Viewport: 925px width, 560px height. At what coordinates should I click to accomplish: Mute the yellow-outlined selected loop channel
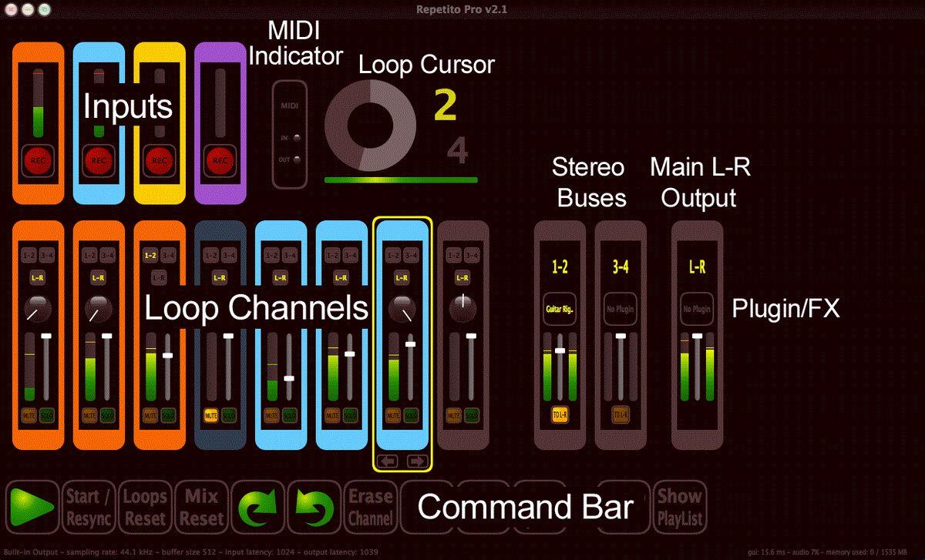click(392, 415)
